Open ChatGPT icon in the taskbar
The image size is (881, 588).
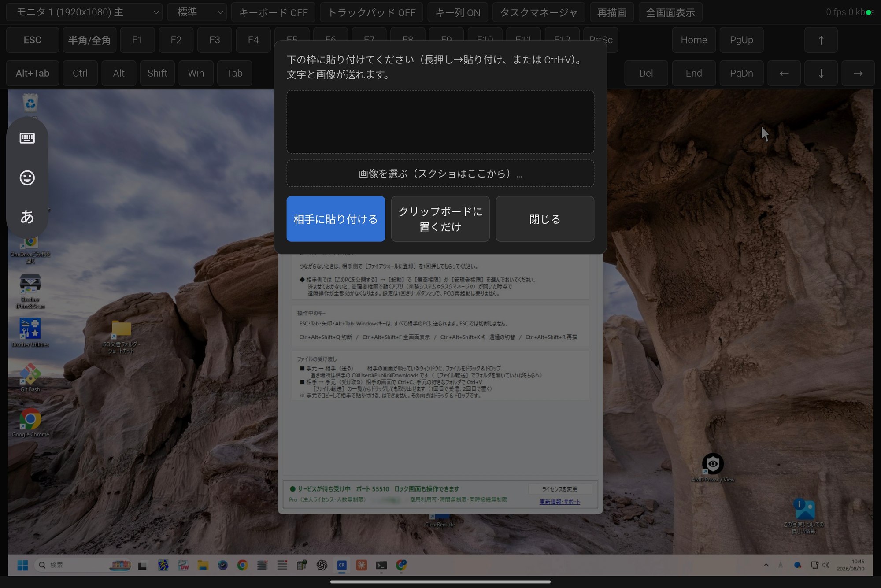coord(322,565)
